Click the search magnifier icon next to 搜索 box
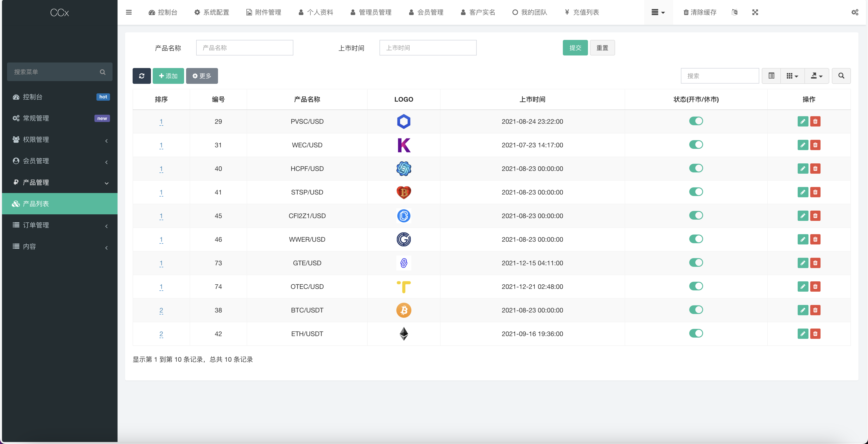This screenshot has height=444, width=868. pyautogui.click(x=841, y=76)
